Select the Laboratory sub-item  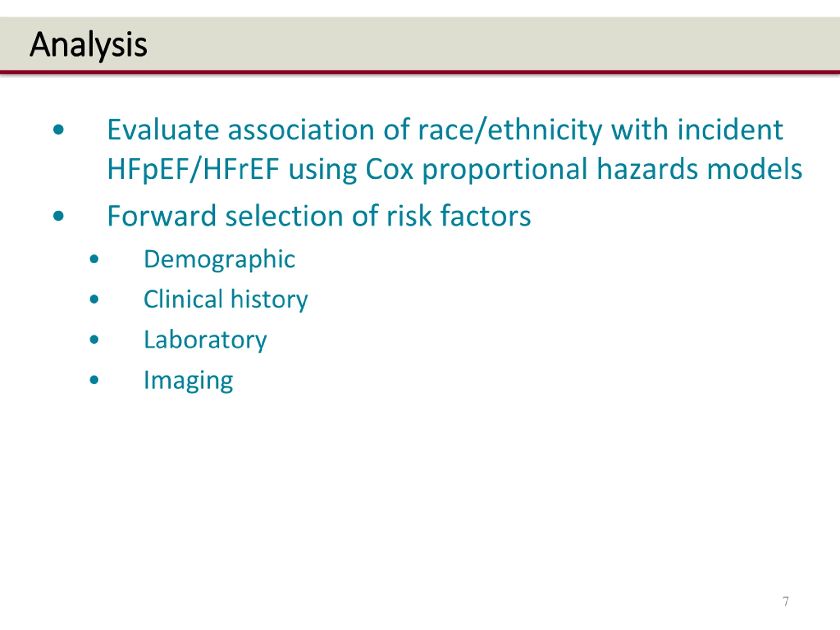tap(205, 340)
